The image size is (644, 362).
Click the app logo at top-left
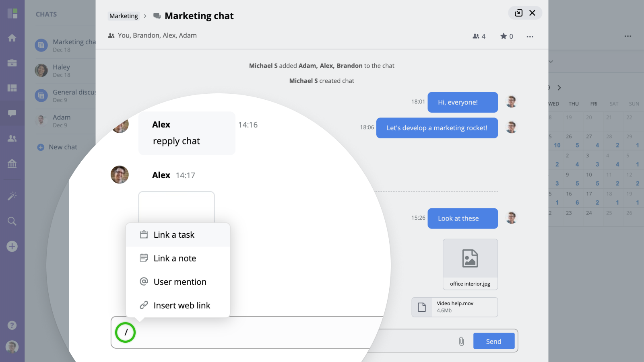pyautogui.click(x=12, y=13)
